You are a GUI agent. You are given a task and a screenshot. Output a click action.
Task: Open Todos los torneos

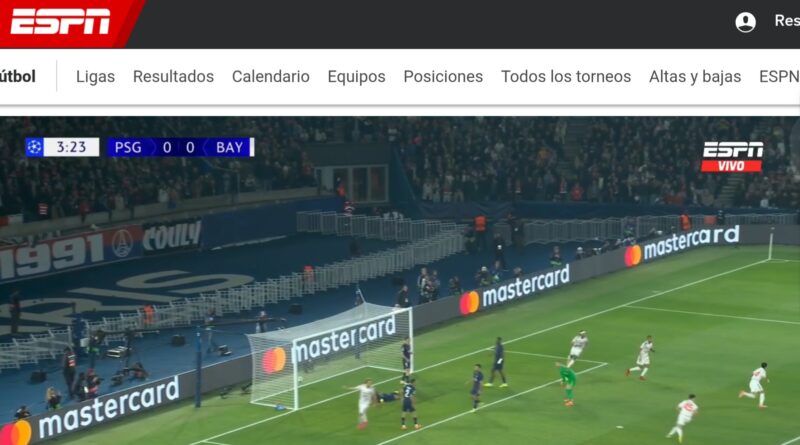[566, 77]
